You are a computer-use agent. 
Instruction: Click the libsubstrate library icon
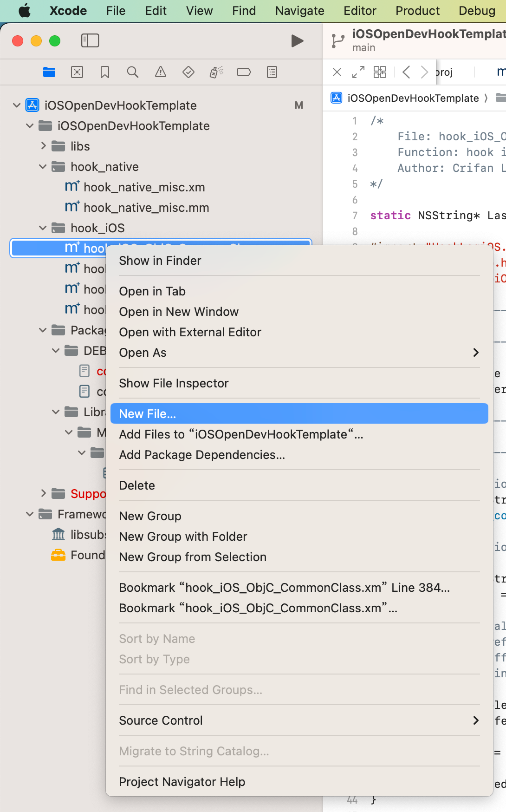58,535
